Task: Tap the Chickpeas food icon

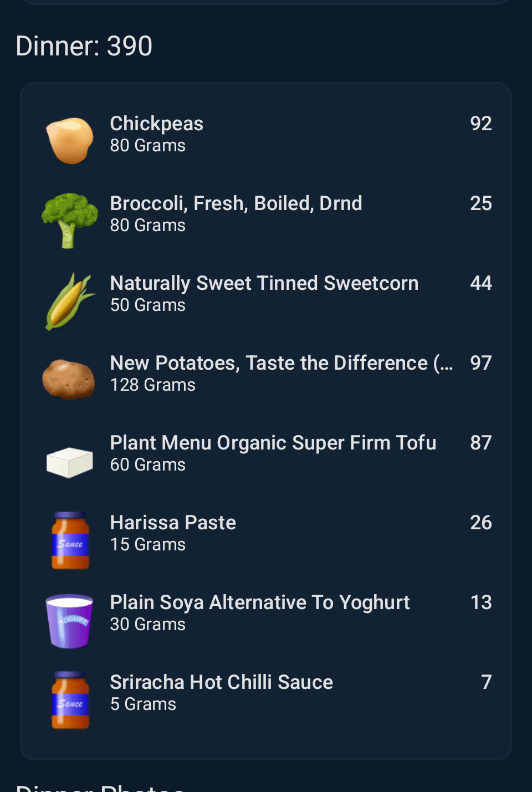Action: [70, 141]
